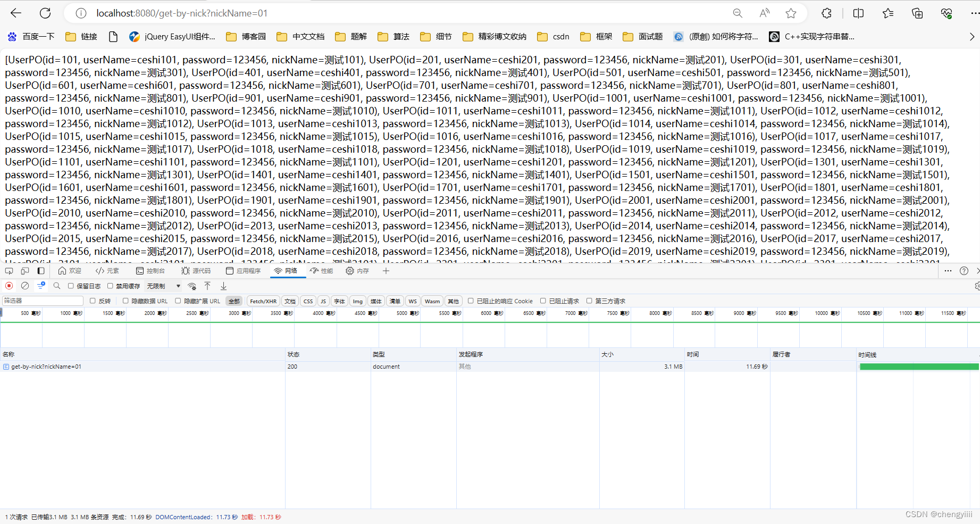Reload the page with the refresh icon

(45, 13)
